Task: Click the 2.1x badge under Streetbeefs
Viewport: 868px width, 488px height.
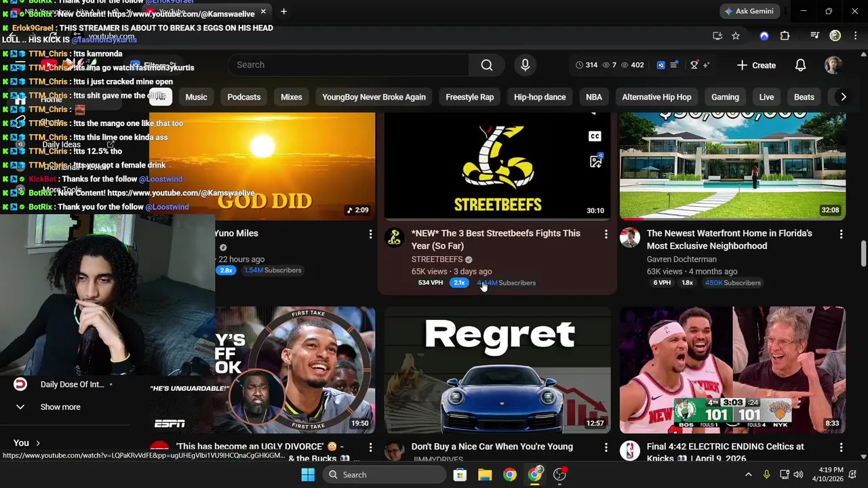Action: coord(459,283)
